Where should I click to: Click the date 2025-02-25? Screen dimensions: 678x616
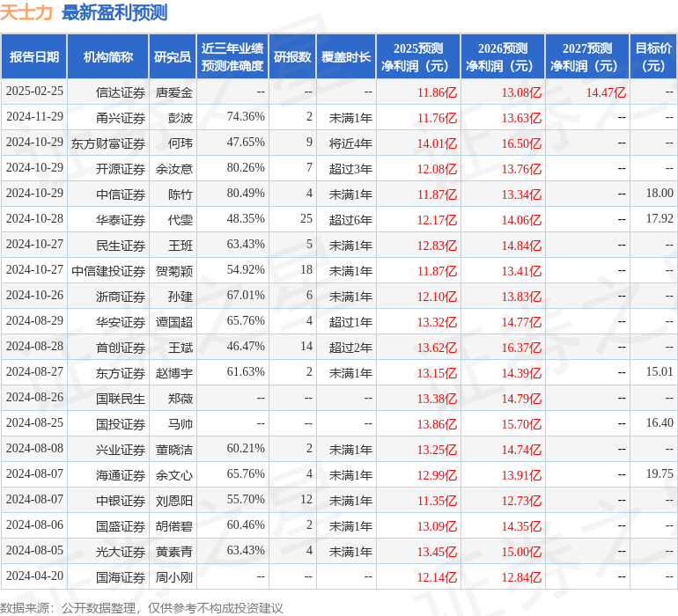point(34,92)
